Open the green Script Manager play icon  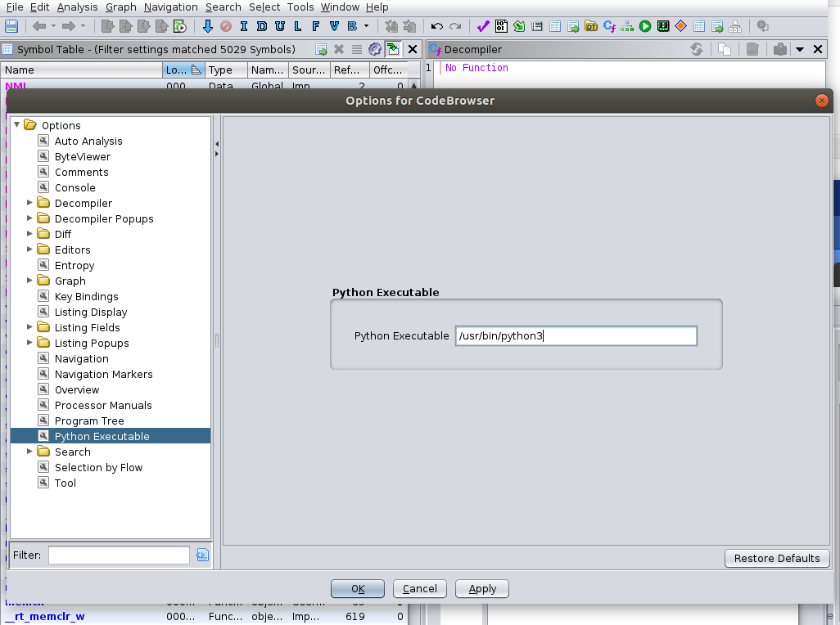click(x=645, y=26)
